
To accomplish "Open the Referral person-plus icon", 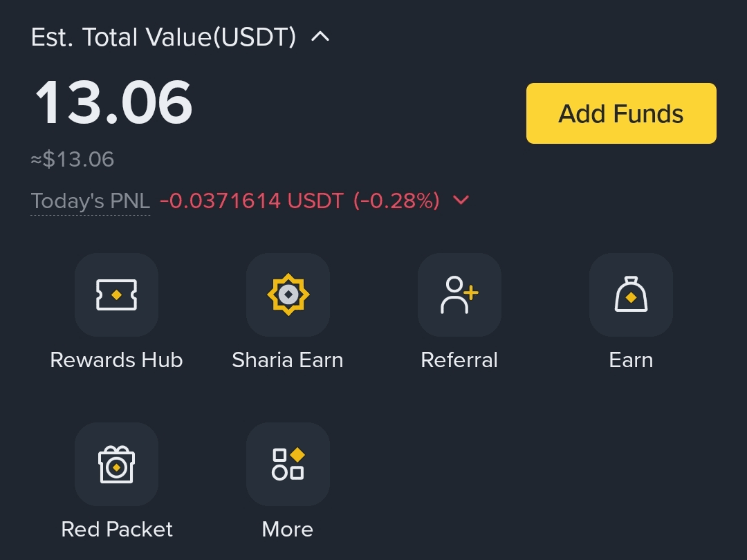I will coord(459,295).
